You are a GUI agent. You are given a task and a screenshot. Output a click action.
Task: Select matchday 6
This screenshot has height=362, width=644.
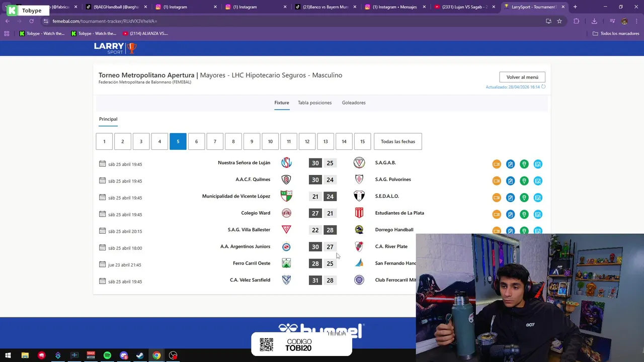(196, 141)
